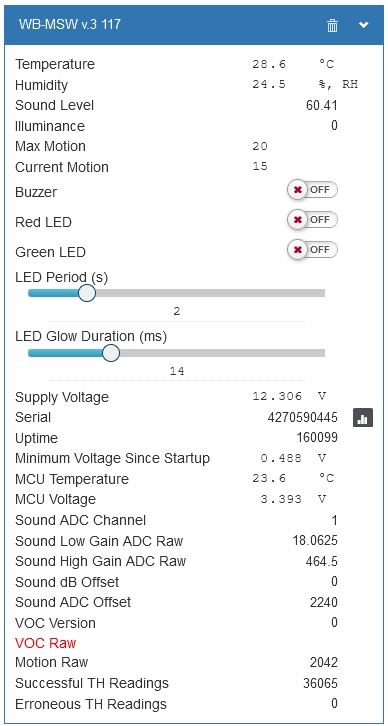Click the Motion Raw value 2042

[324, 663]
